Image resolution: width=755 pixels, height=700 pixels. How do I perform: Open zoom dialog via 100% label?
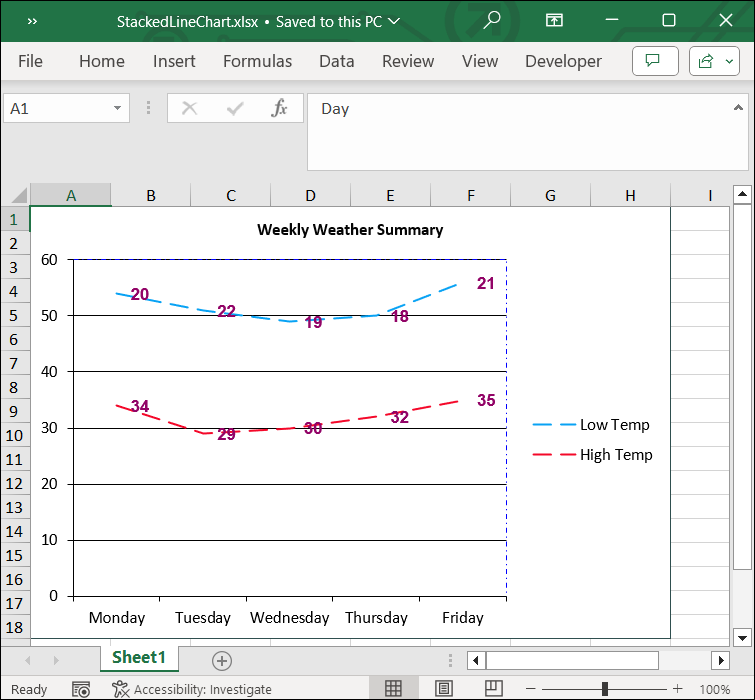point(714,689)
